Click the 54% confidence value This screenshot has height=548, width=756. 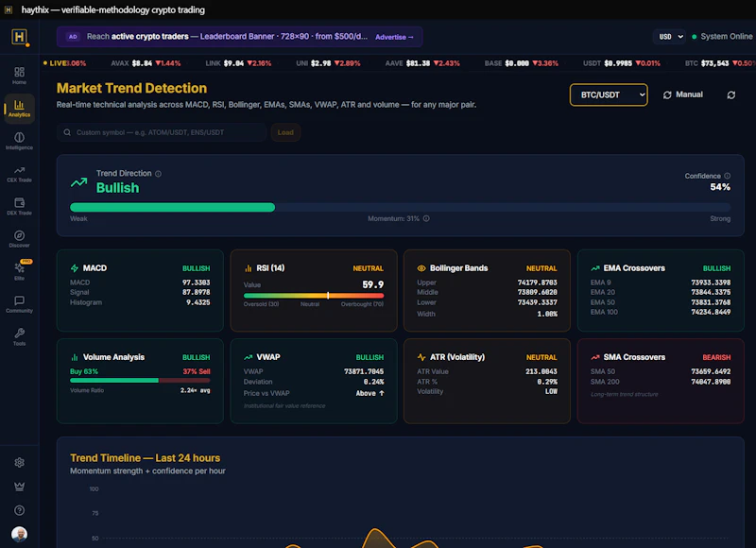(720, 187)
